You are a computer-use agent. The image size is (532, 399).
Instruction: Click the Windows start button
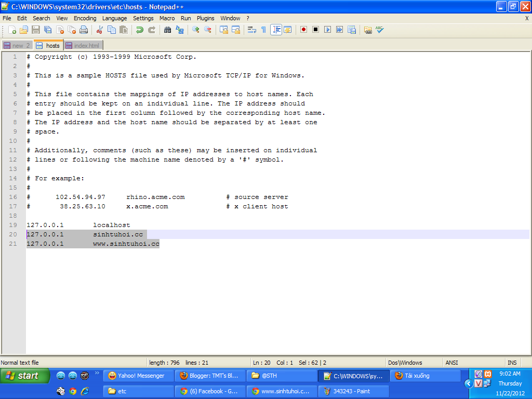pos(25,376)
